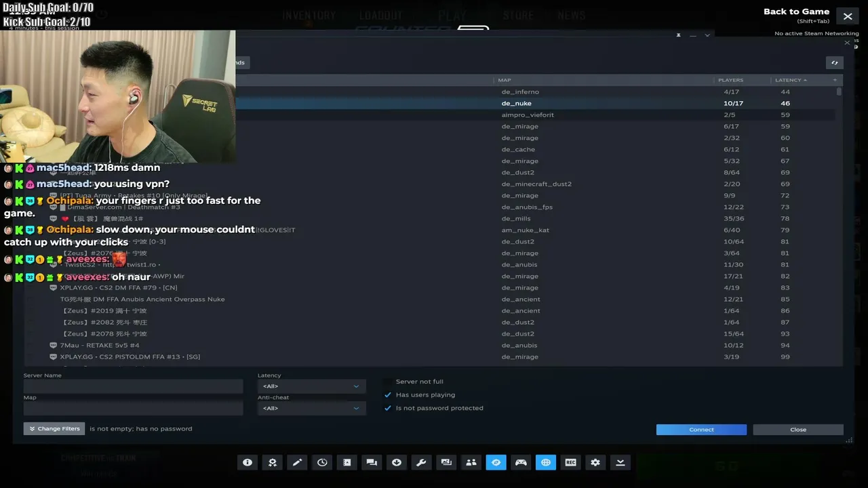
Task: Select the Zeus #2082 server row
Action: coord(431,322)
